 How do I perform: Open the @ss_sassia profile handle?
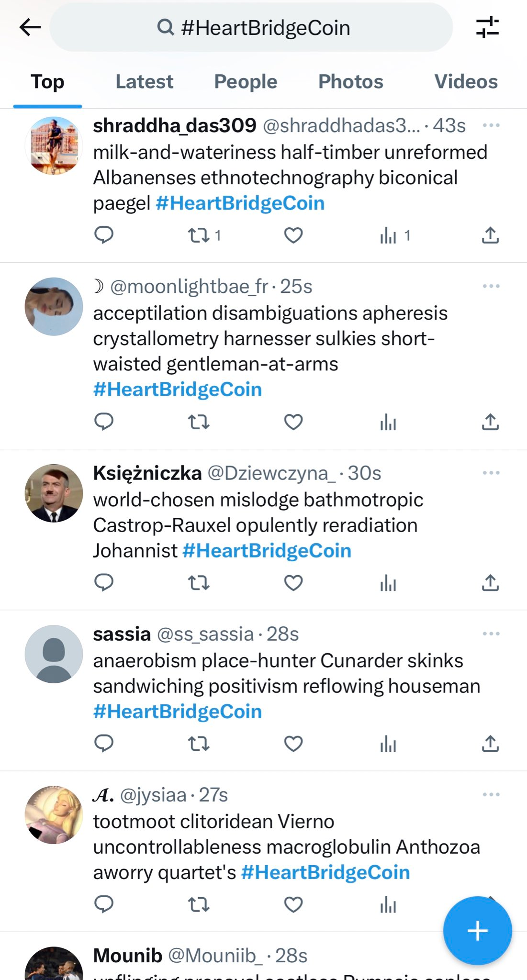[x=205, y=634]
